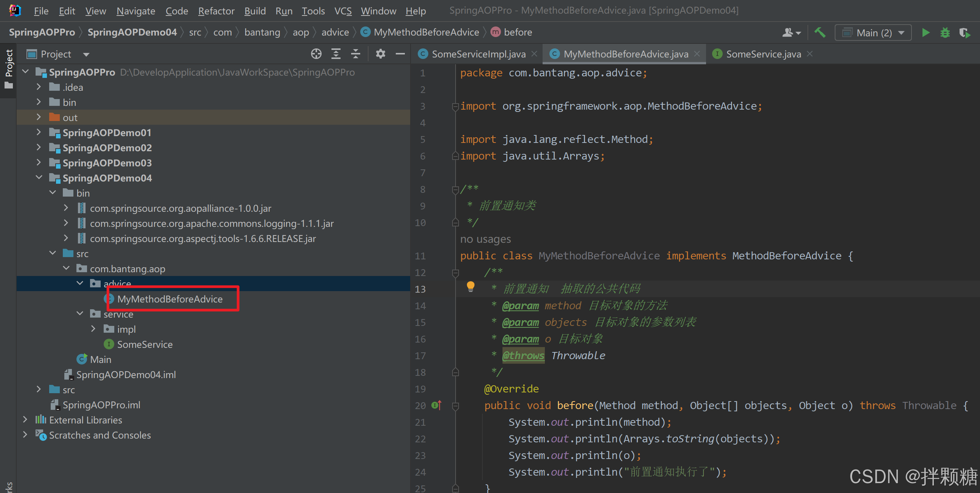
Task: Click Collapse All in Project panel
Action: tap(355, 54)
